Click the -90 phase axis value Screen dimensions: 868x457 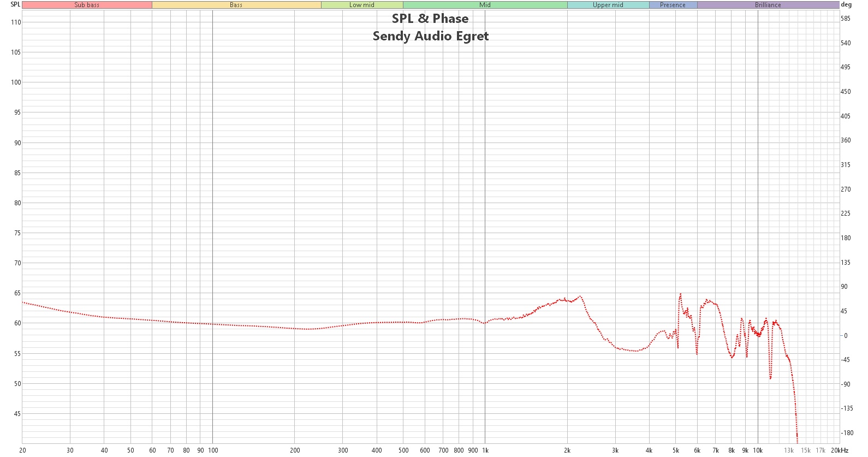846,384
